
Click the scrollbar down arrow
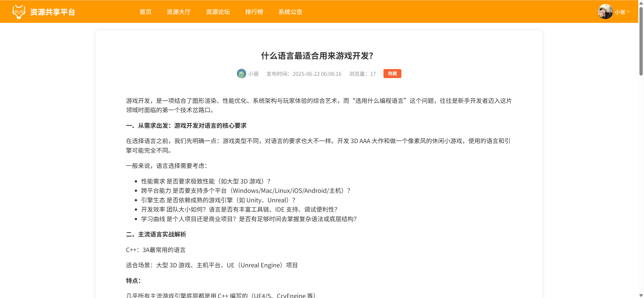641,295
